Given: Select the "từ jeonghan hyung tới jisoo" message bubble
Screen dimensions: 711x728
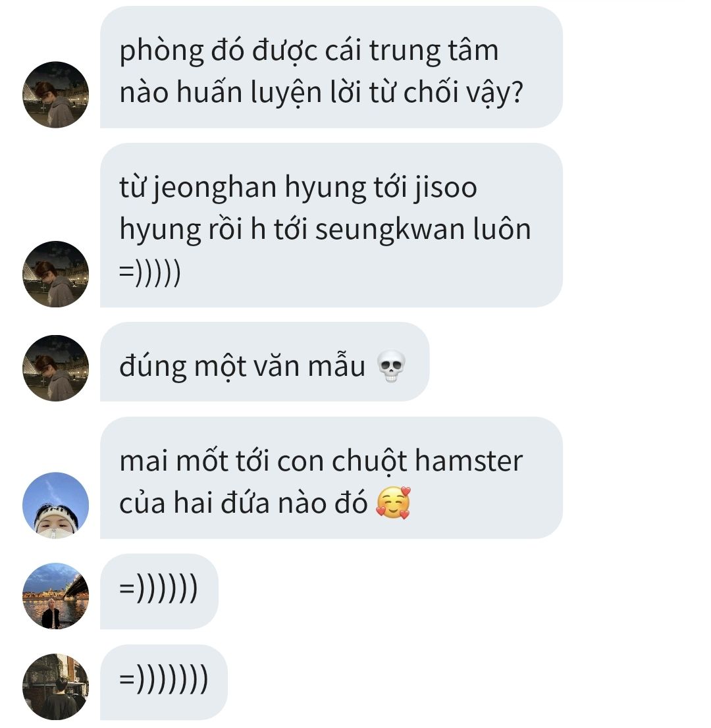Looking at the screenshot, I should point(331,225).
